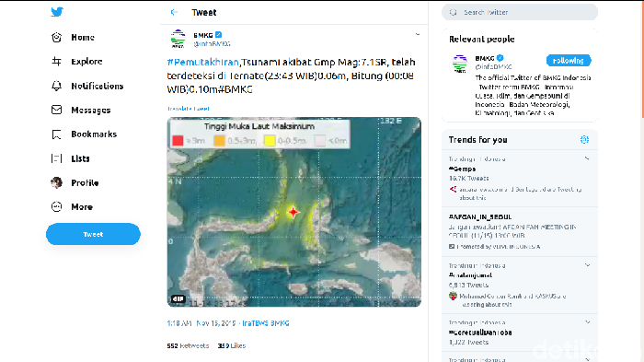
Task: Click the blue Tweet button
Action: click(93, 234)
